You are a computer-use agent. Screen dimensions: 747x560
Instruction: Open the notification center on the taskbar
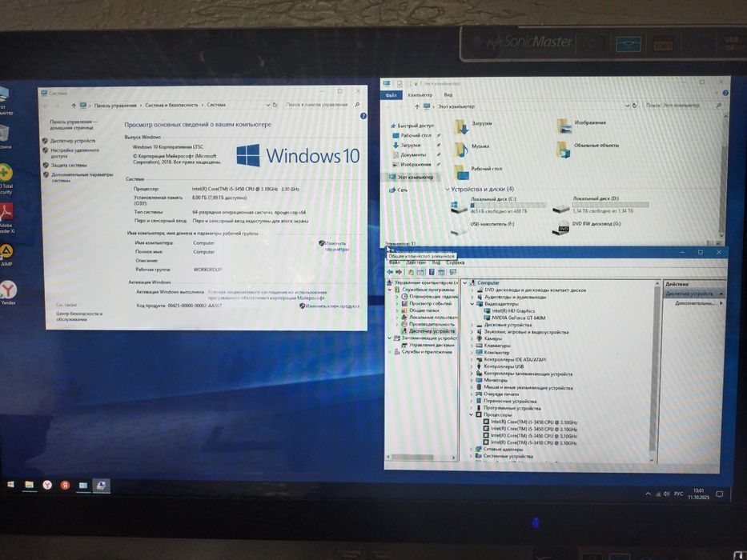pyautogui.click(x=719, y=494)
